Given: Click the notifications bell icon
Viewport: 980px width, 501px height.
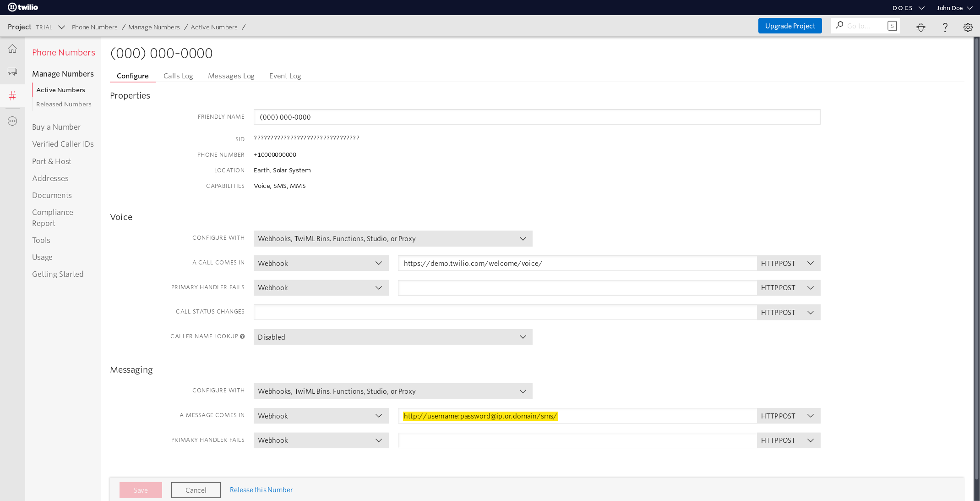Looking at the screenshot, I should point(920,27).
